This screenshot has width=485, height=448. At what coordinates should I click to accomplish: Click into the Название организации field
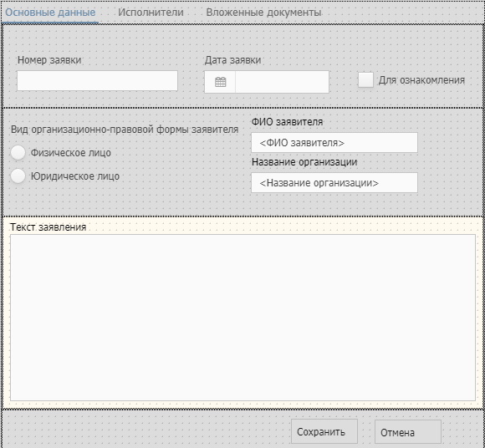(334, 183)
